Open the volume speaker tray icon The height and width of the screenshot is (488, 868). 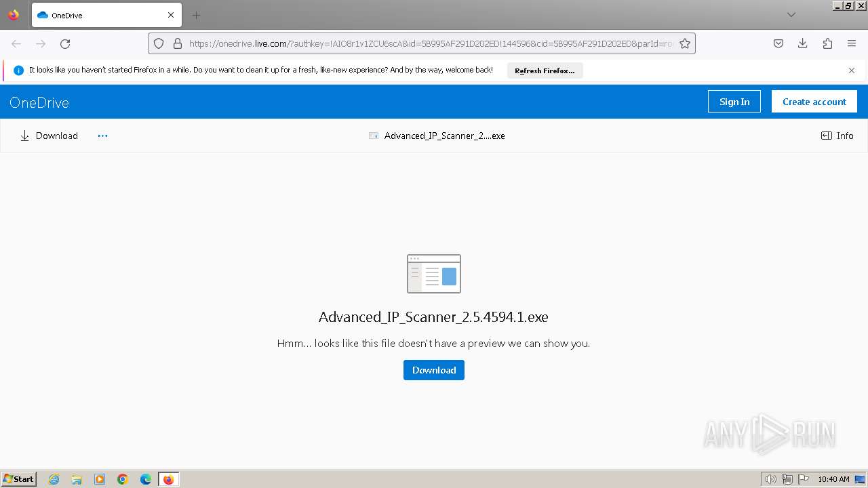point(771,479)
